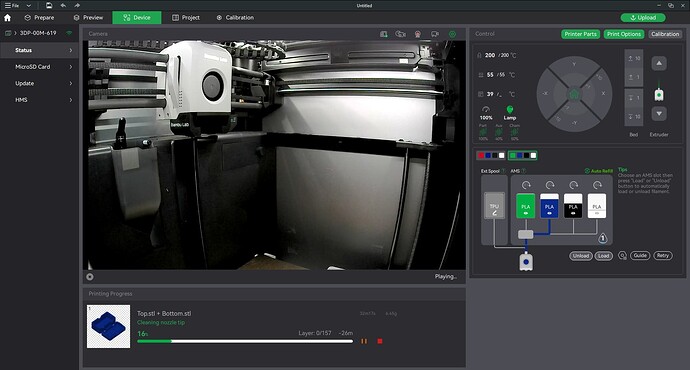Move the toolhead in Y direction
The height and width of the screenshot is (370, 690).
pos(574,65)
